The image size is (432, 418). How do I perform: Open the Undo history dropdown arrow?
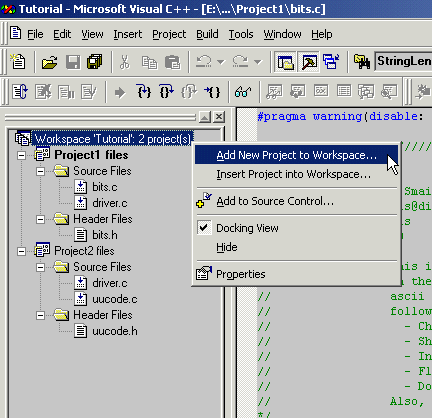pyautogui.click(x=221, y=62)
